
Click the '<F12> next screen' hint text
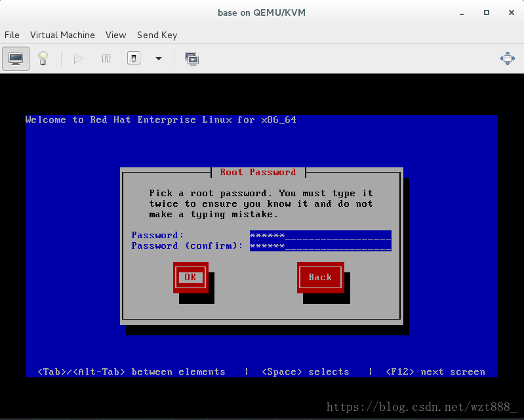(x=435, y=372)
